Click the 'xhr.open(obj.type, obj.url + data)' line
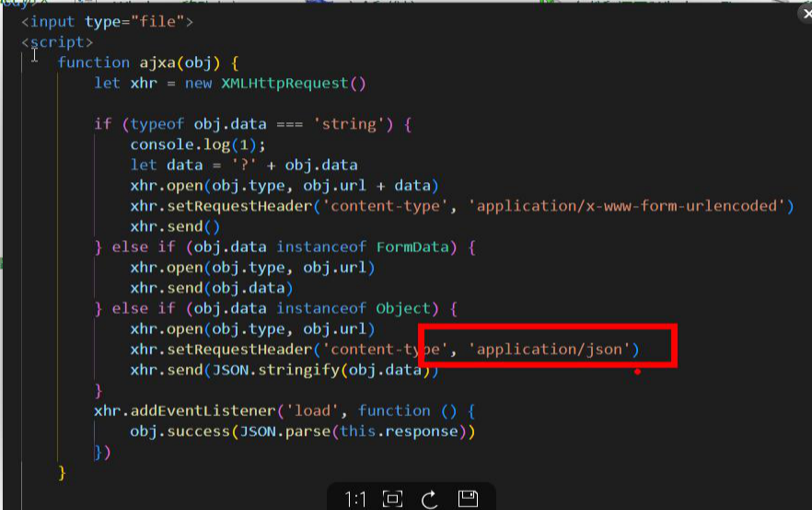This screenshot has width=812, height=510. coord(284,185)
